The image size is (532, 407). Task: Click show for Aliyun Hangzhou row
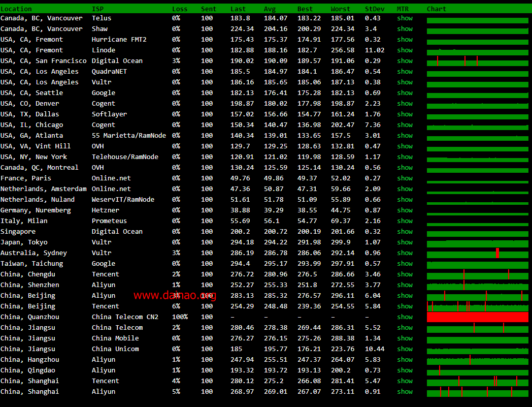(x=405, y=359)
